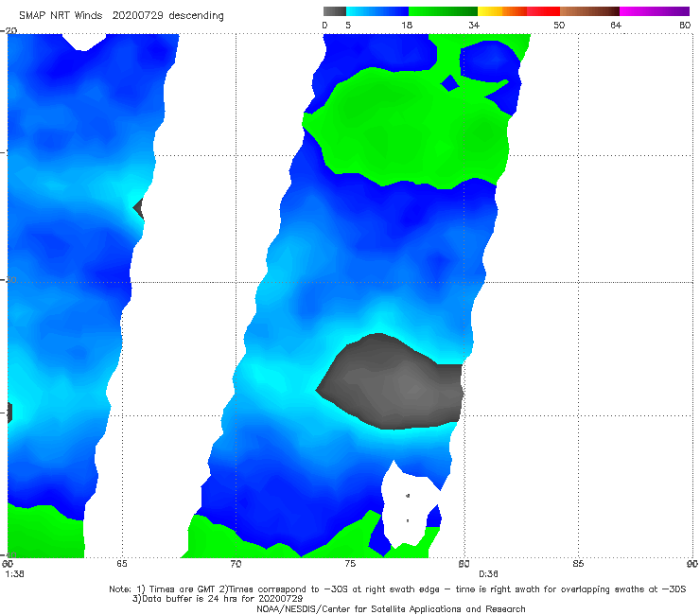This screenshot has width=700, height=615.
Task: Click the "Note: 1) Times are GMT" footnote line
Action: pos(397,589)
